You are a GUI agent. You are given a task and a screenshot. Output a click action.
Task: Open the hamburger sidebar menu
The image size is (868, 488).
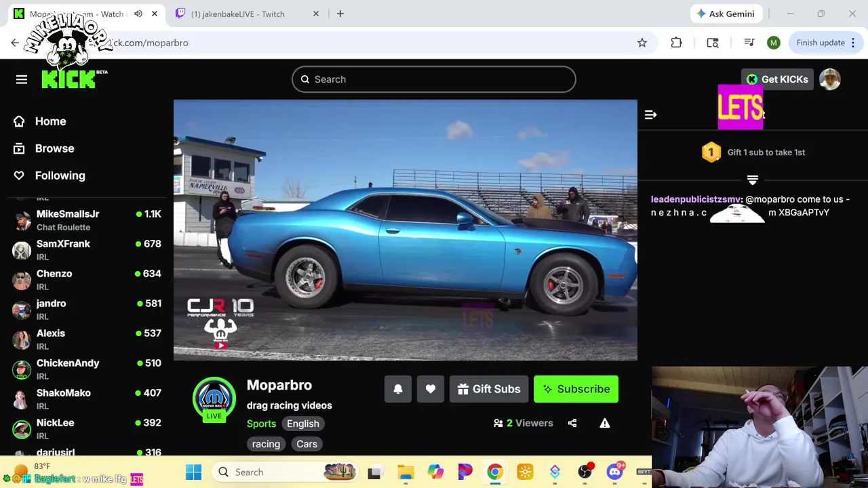[x=22, y=79]
